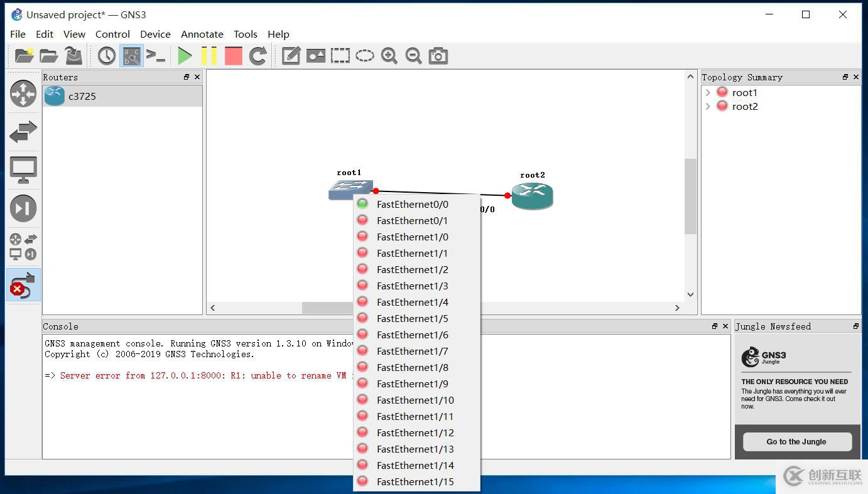This screenshot has width=868, height=494.
Task: Close the Console panel
Action: pos(725,326)
